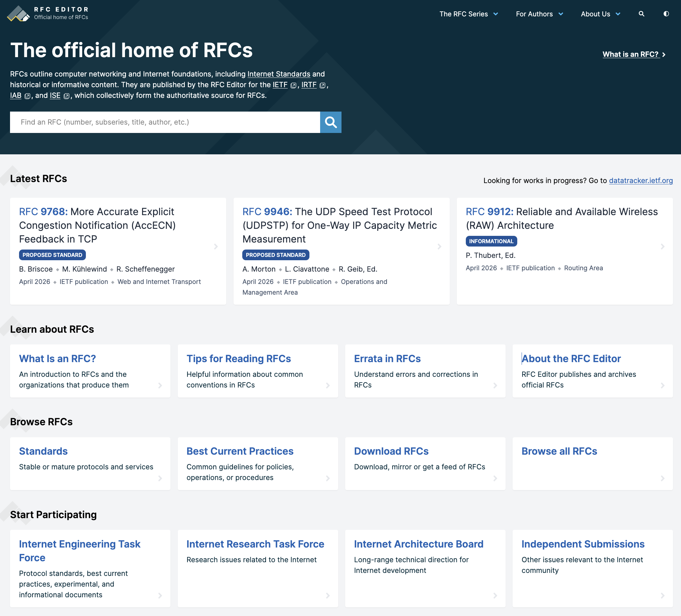Click chevron arrow on RFC 9768 card
Screen dimensions: 681x616
(216, 247)
